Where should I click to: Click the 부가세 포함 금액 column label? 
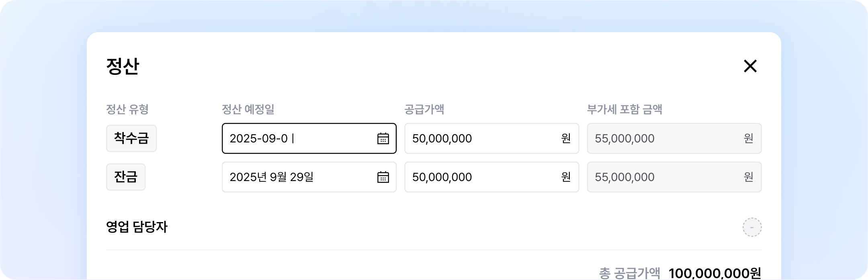(x=624, y=109)
